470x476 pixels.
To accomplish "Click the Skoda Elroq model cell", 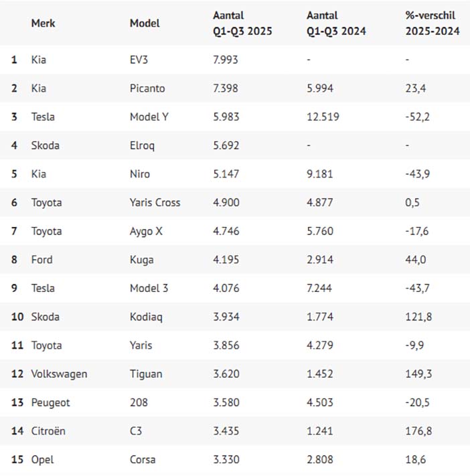I will point(142,145).
